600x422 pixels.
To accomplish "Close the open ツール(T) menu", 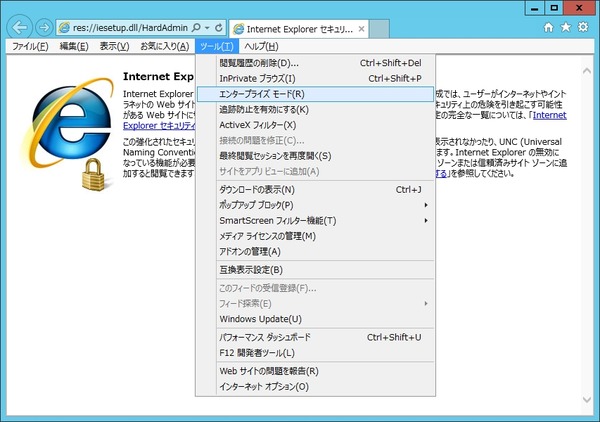I will [217, 46].
